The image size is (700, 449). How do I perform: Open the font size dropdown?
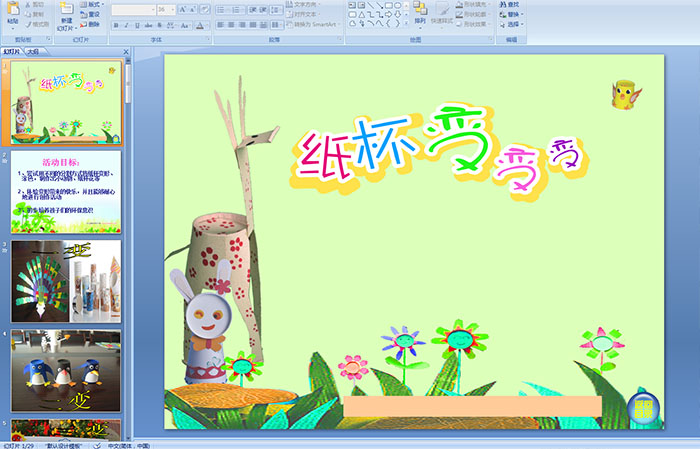click(173, 9)
